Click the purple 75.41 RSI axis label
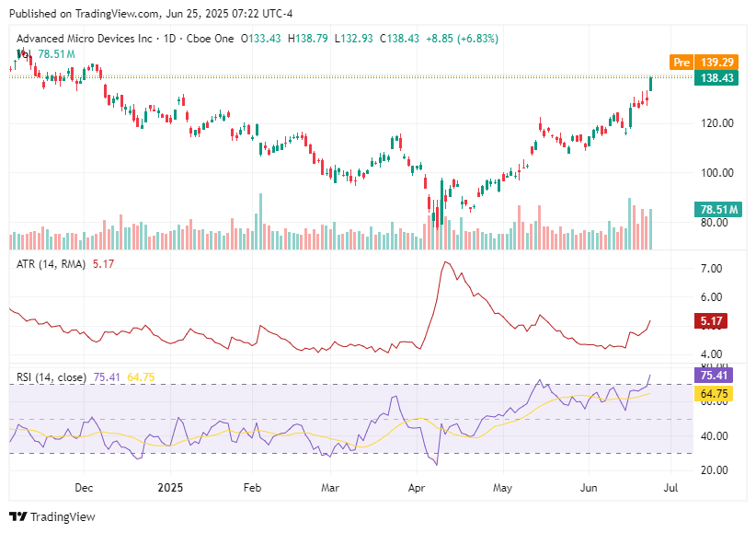This screenshot has height=533, width=756. 714,376
